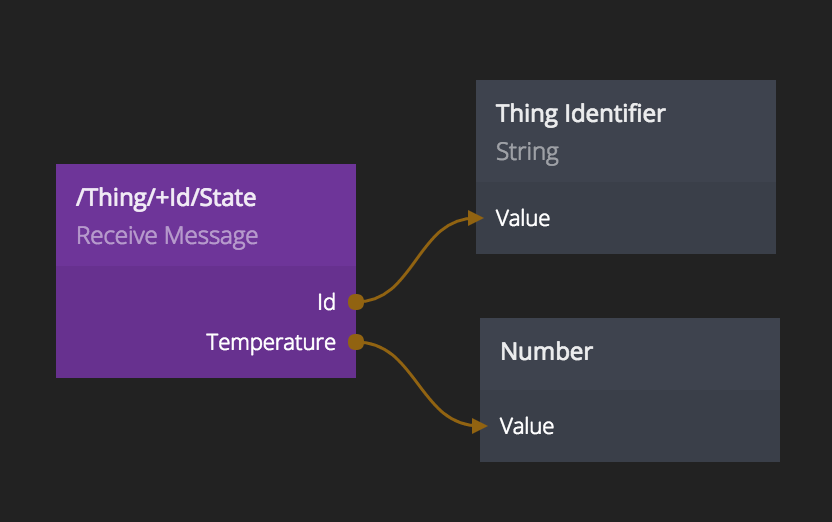The height and width of the screenshot is (522, 832).
Task: Click Thing Identifier's Value input arrowhead
Action: (476, 217)
